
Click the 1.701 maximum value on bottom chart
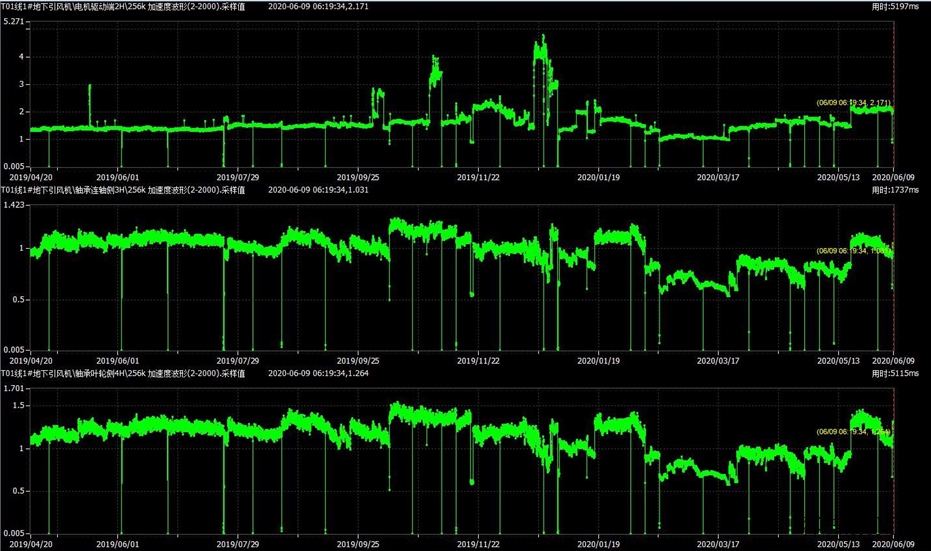click(x=14, y=387)
